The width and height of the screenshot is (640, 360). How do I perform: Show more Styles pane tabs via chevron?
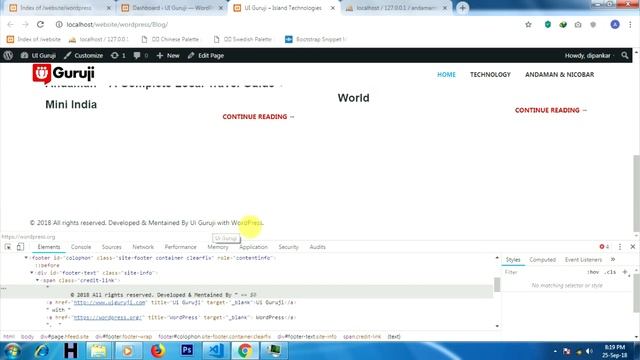(x=613, y=260)
